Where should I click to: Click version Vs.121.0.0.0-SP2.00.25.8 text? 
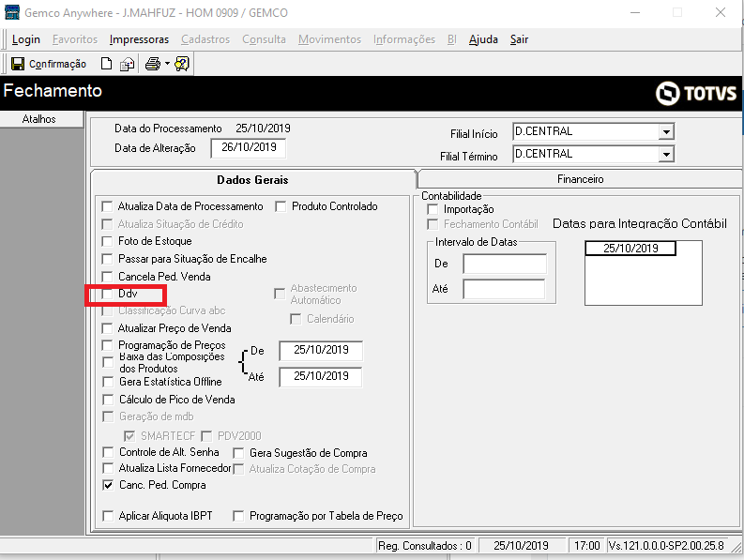pos(666,546)
